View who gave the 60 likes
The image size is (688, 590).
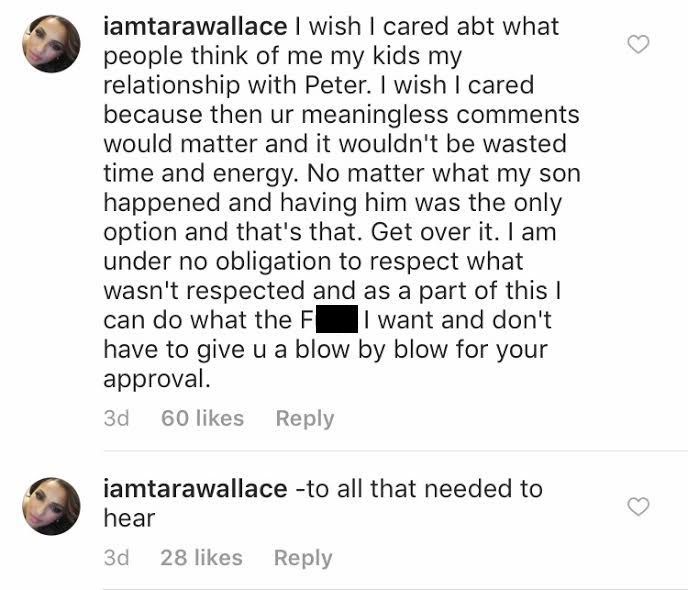202,419
